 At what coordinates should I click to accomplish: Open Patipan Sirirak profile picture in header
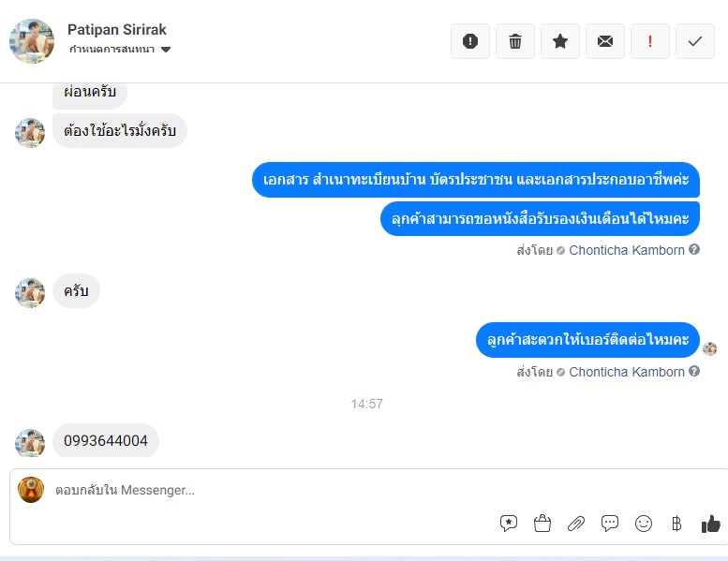click(32, 41)
